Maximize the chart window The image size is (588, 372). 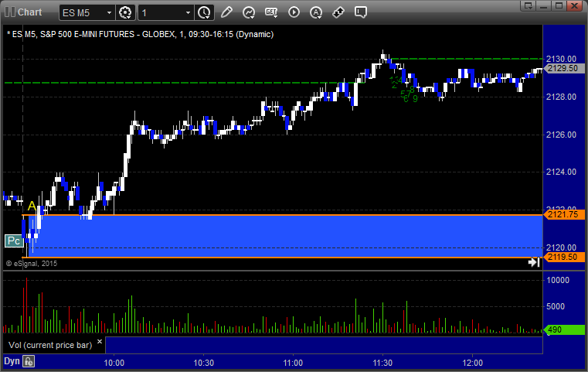[559, 5]
